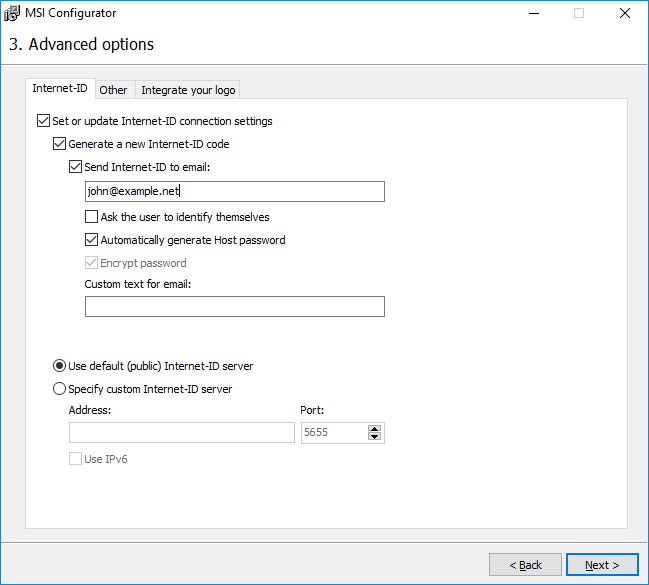Select Use default (public) Internet-ID server
This screenshot has height=585, width=649.
tap(60, 366)
